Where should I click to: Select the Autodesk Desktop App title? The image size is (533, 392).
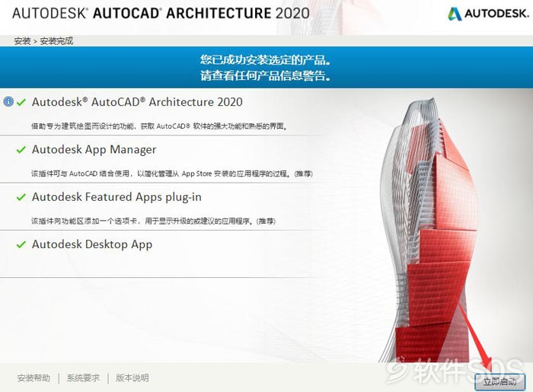coord(92,244)
